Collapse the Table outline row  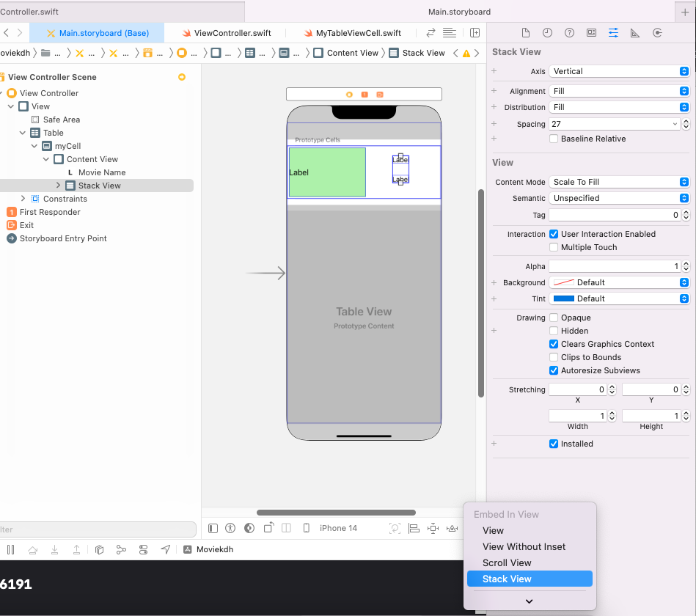(x=22, y=133)
